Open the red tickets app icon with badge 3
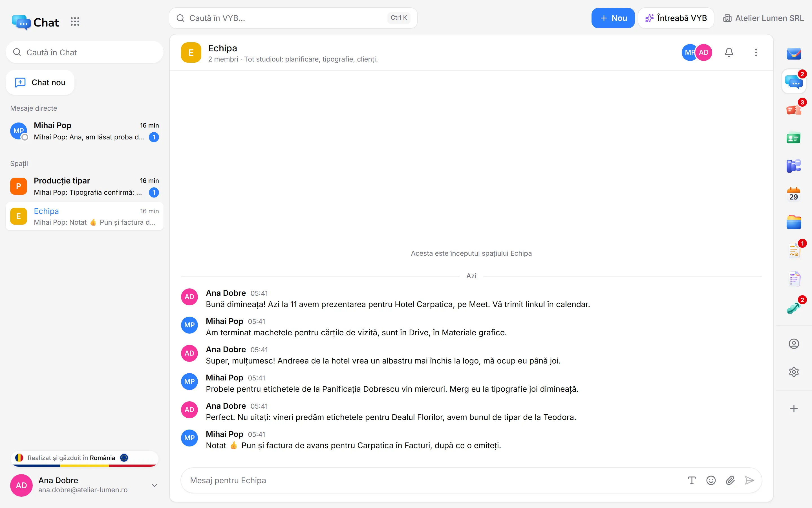812x508 pixels. pyautogui.click(x=794, y=110)
